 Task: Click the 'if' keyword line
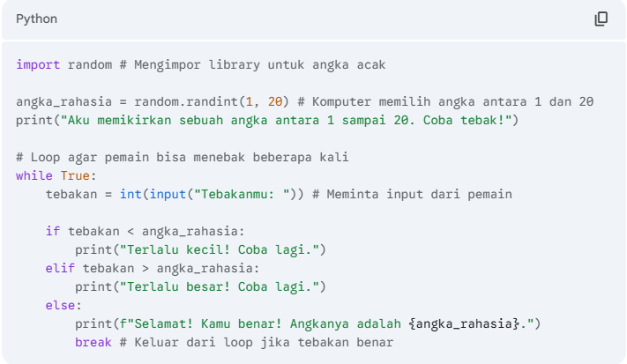tap(52, 231)
